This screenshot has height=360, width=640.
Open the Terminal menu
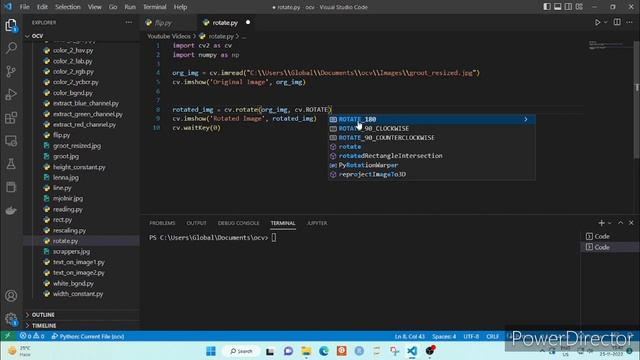(x=155, y=7)
